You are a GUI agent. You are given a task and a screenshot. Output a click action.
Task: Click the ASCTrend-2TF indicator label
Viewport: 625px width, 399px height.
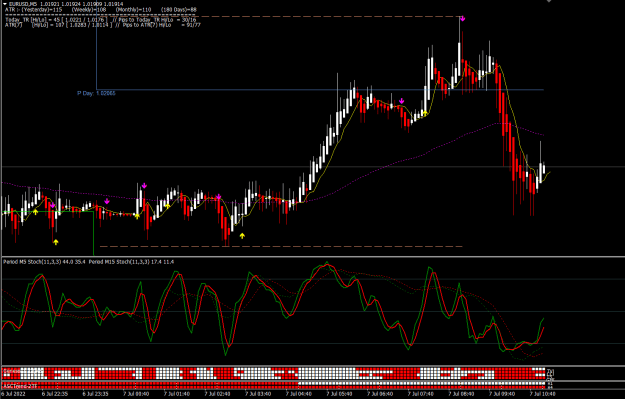coord(20,386)
